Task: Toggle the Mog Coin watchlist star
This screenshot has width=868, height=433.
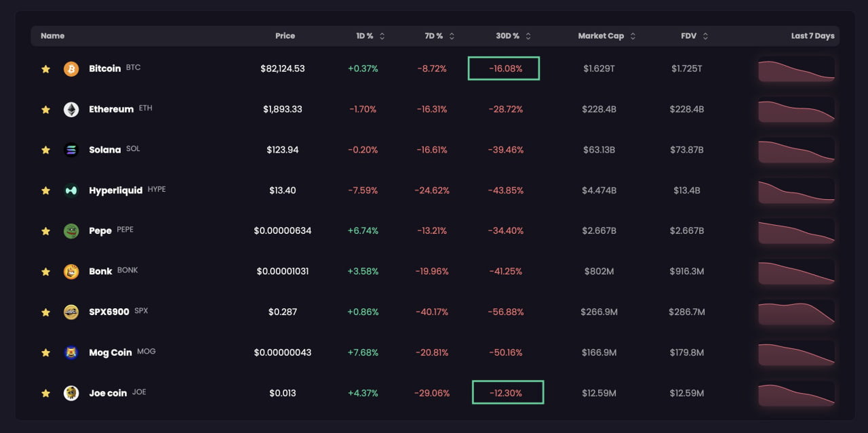Action: (x=45, y=352)
